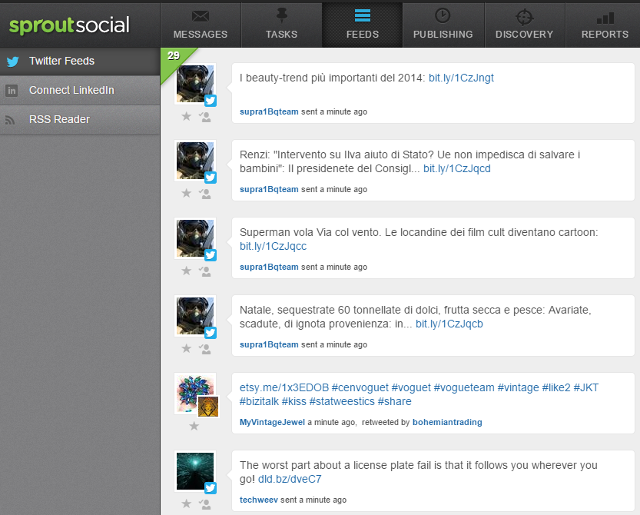
Task: Click MyVintageJewel flower avatar
Action: click(195, 393)
